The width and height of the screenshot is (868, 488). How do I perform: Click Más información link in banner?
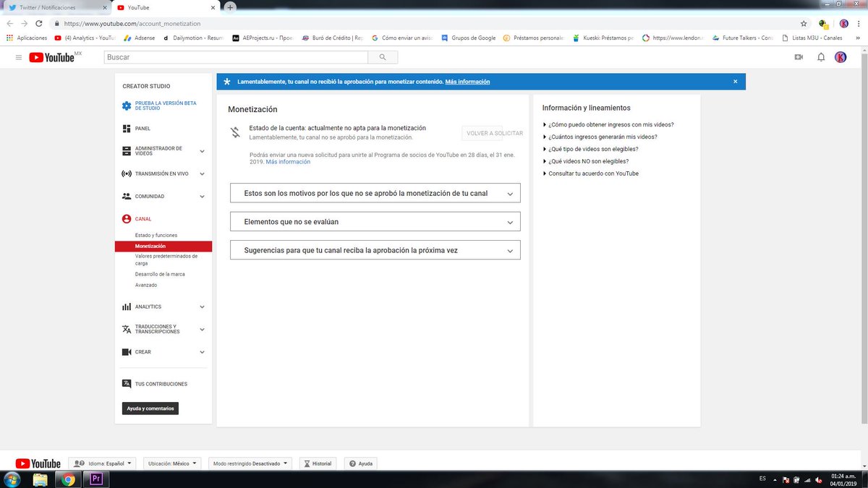click(467, 82)
